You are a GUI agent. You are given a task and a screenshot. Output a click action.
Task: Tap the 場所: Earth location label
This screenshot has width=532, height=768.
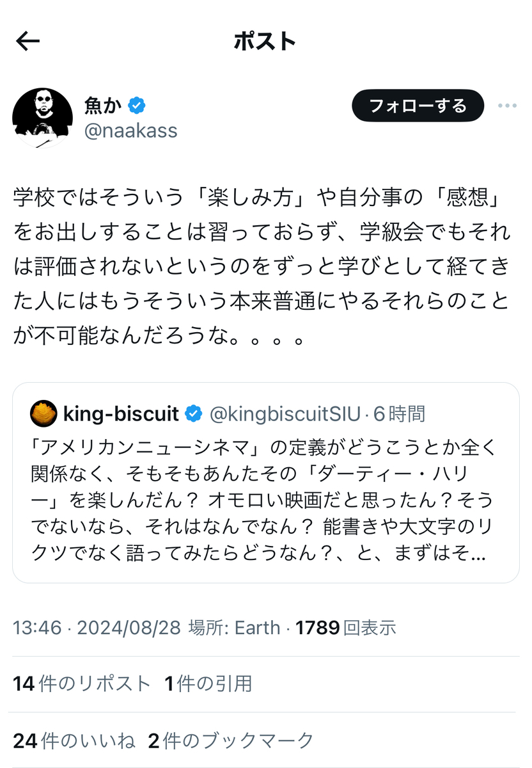234,628
